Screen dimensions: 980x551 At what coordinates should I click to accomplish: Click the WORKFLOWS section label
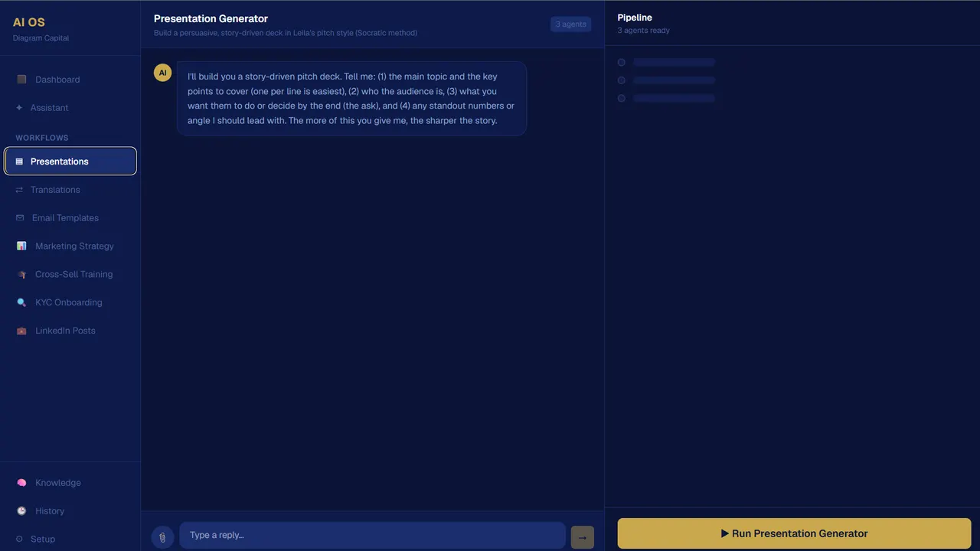pos(42,138)
